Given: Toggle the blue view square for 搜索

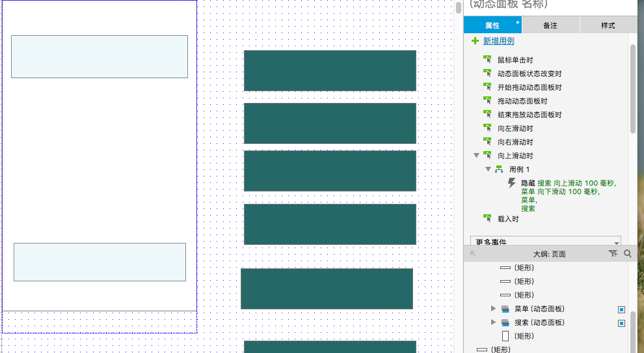Looking at the screenshot, I should tap(621, 323).
